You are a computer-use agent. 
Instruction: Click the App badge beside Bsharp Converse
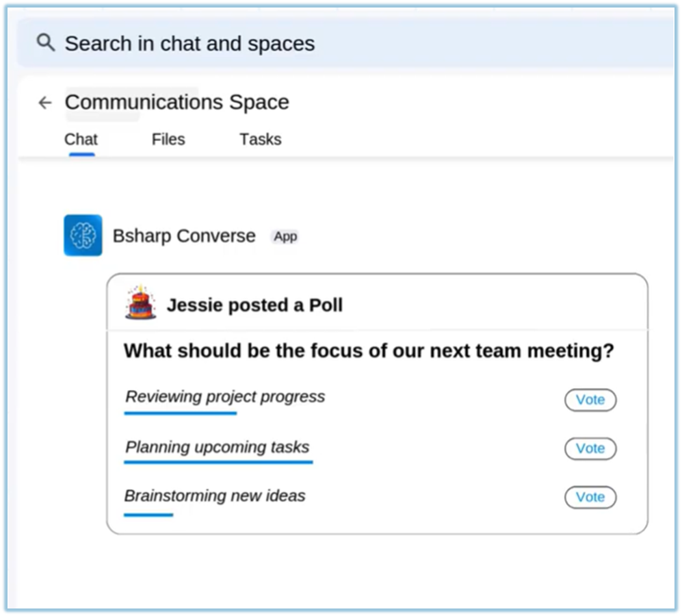coord(285,237)
